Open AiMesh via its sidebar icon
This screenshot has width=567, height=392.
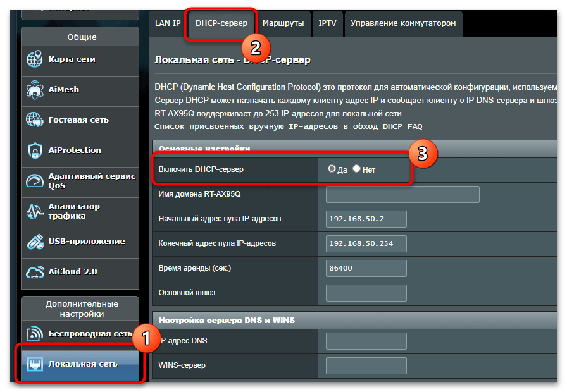click(x=34, y=89)
